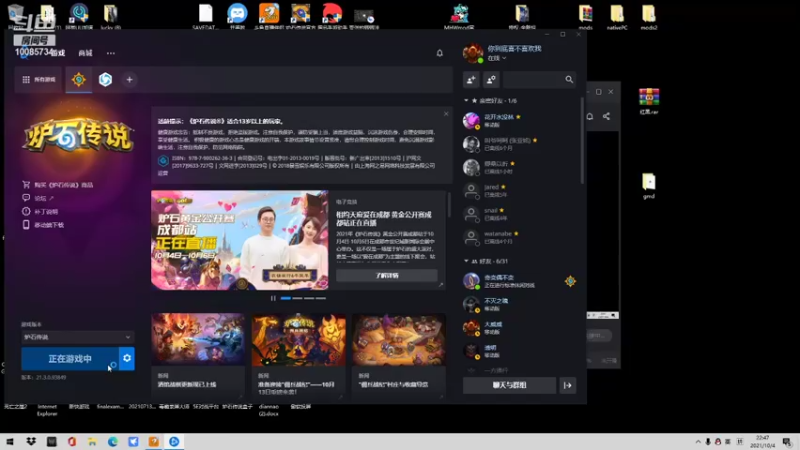Show hidden system tray icons
Screen dimensions: 800x450
(x=698, y=442)
